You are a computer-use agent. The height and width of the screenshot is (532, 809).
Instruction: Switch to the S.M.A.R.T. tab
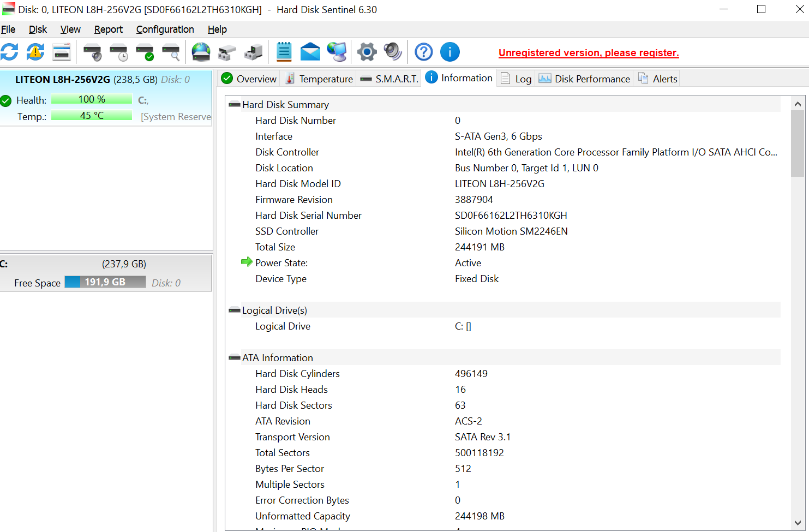point(389,79)
